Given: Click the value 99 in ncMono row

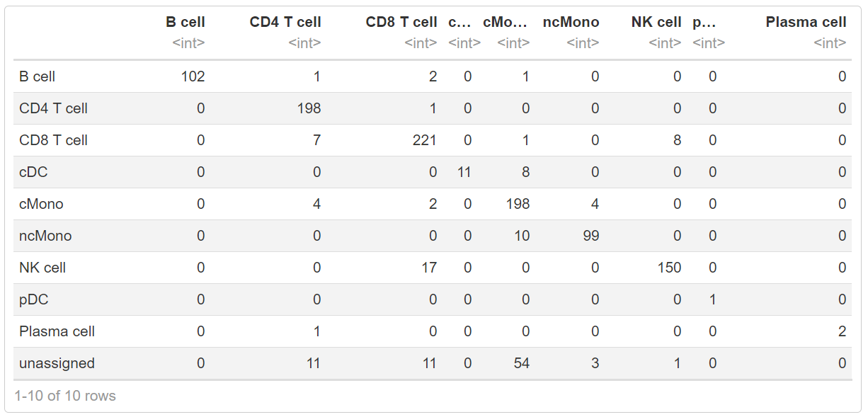Looking at the screenshot, I should coord(590,236).
